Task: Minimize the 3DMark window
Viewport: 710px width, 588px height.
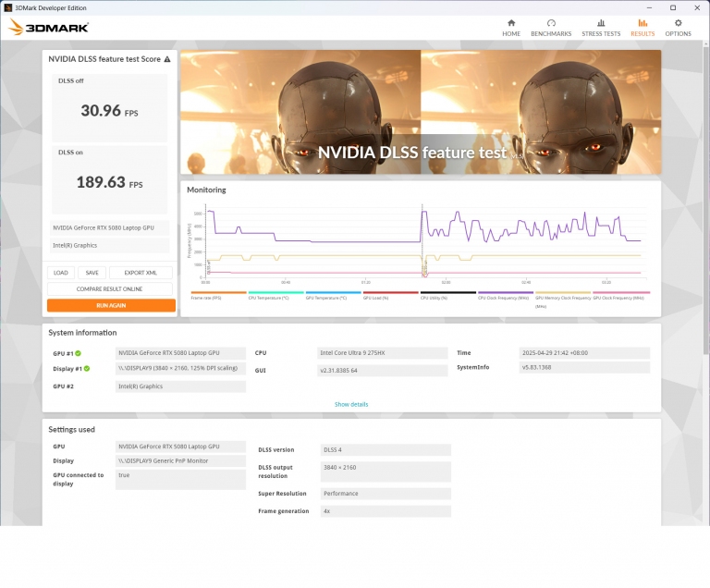Action: click(649, 7)
